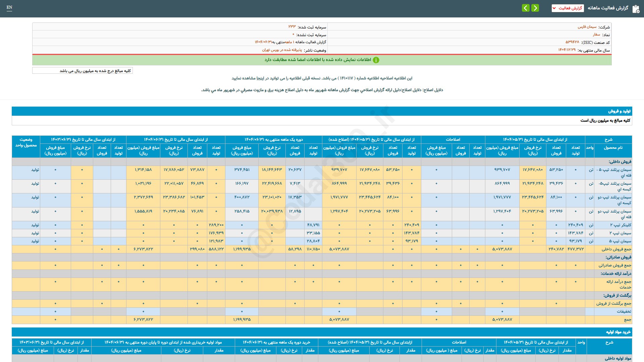
Task: Click the green right-arrow navigation button
Action: (x=535, y=8)
